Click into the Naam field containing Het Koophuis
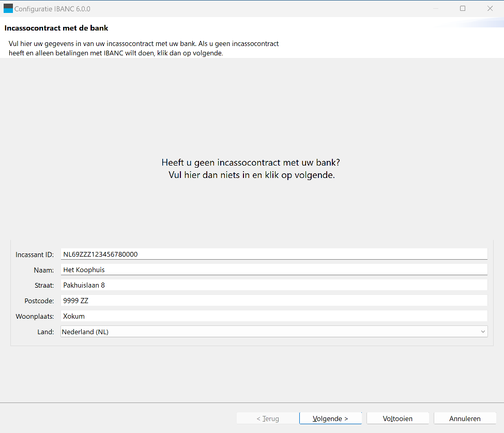This screenshot has height=433, width=504. coord(274,270)
